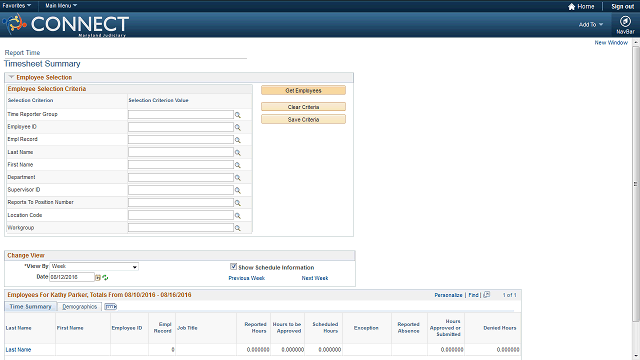Open lookup for First Name criterion
640x360 pixels.
click(x=238, y=165)
